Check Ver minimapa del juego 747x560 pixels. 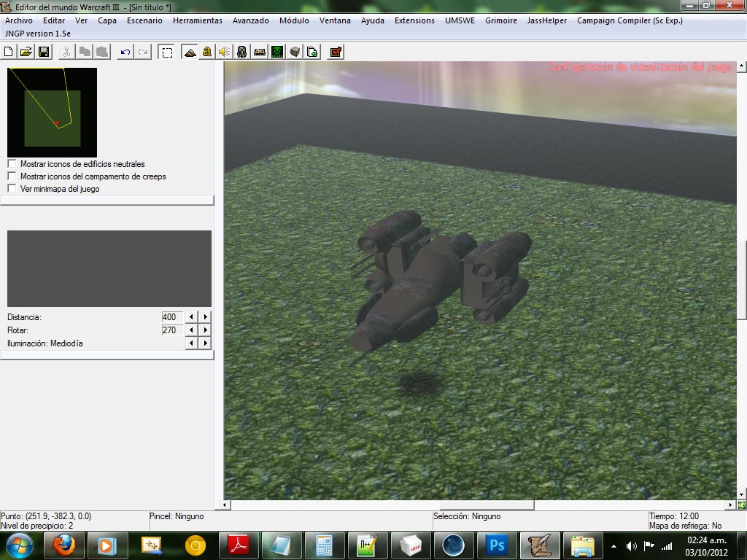tap(12, 188)
